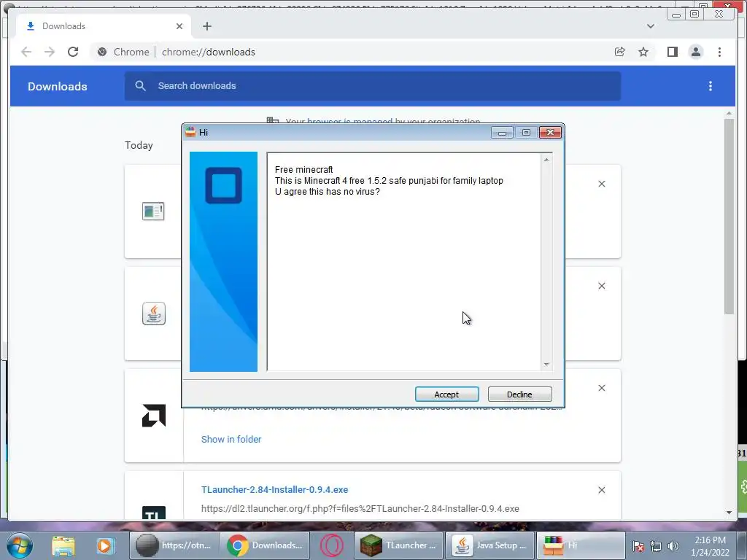
Task: Open the tab search chevron
Action: pyautogui.click(x=650, y=26)
